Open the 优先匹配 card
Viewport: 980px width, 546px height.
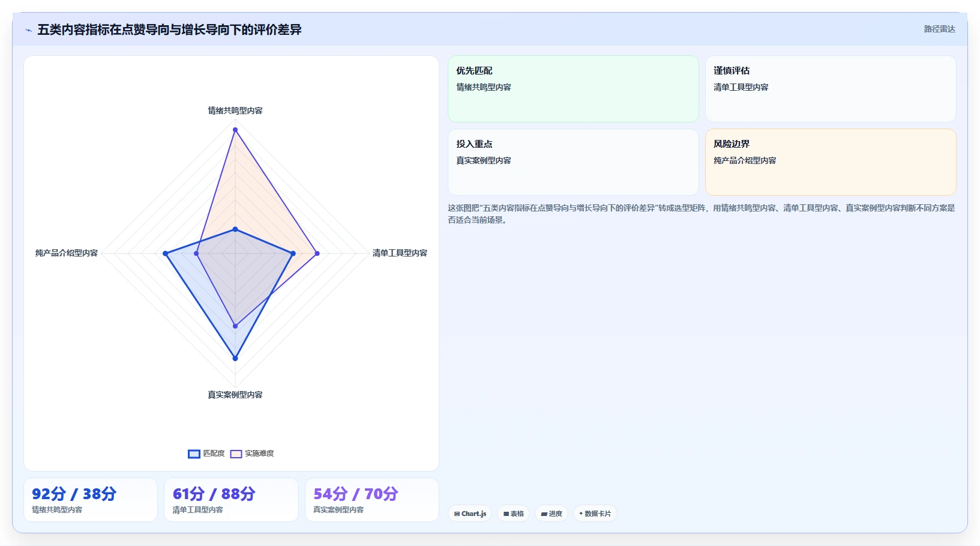[x=573, y=89]
